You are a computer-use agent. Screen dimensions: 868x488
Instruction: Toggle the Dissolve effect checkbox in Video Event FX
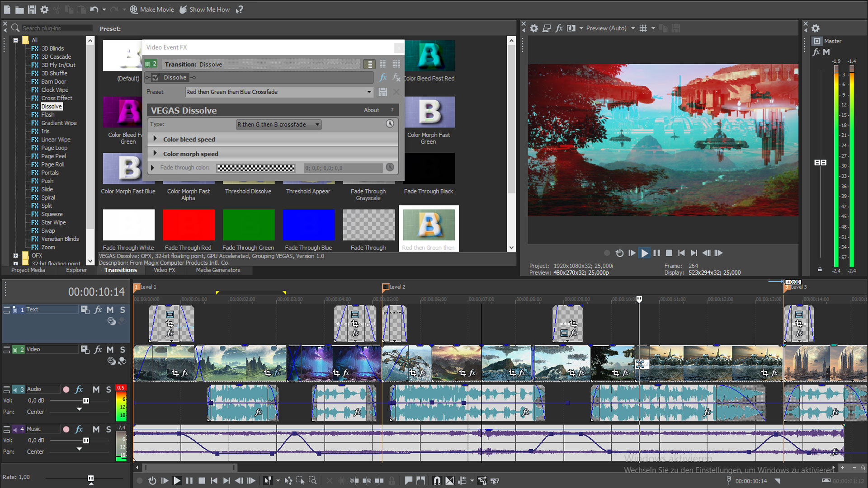(x=155, y=77)
